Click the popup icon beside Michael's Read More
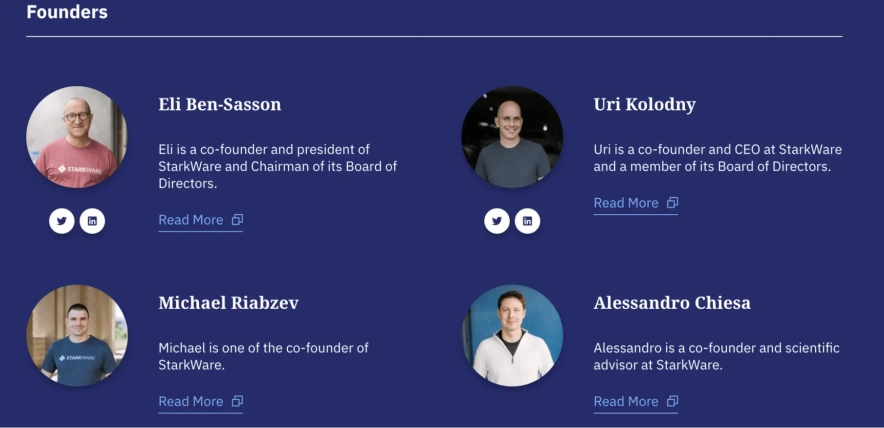This screenshot has height=428, width=884. click(237, 401)
